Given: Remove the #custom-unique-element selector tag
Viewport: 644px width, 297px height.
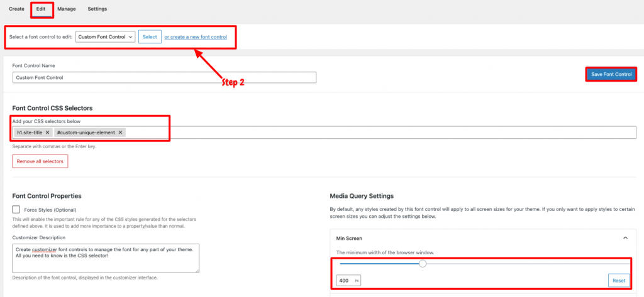Looking at the screenshot, I should pyautogui.click(x=120, y=132).
